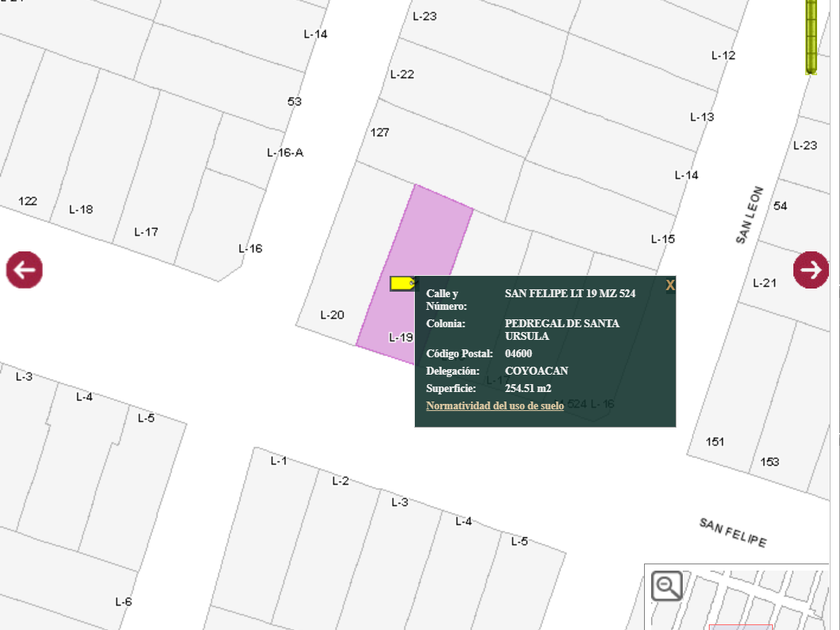Pan the map with the right arrow
This screenshot has height=630, width=840.
point(811,270)
